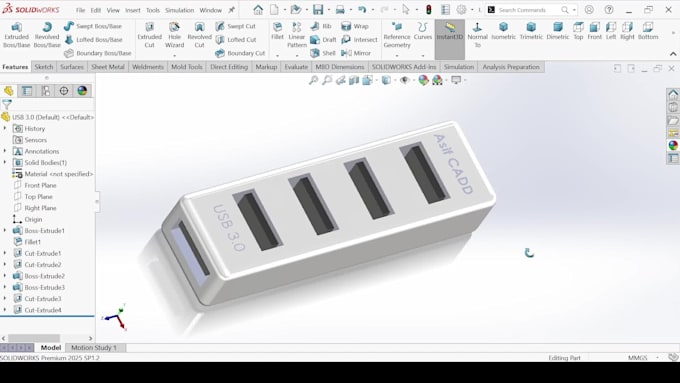Screen dimensions: 680x383
Task: Select the Lofted Cut tool
Action: [x=236, y=39]
